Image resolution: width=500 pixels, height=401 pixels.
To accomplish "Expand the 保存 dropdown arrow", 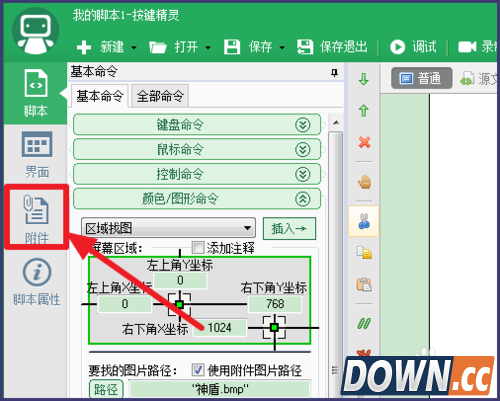I will pos(282,48).
